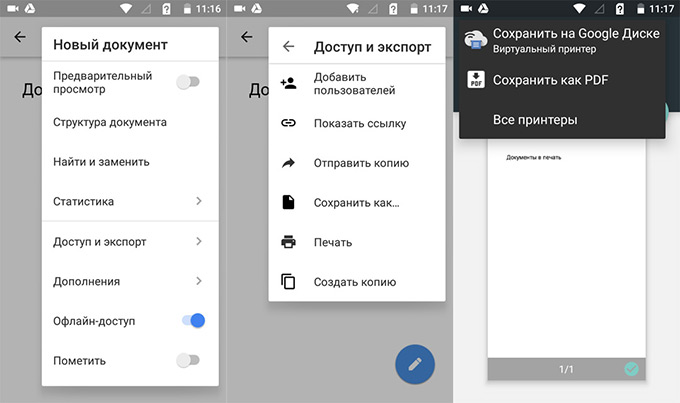Disable the Офлайн-доступ switch
The image size is (680, 403).
pos(193,321)
